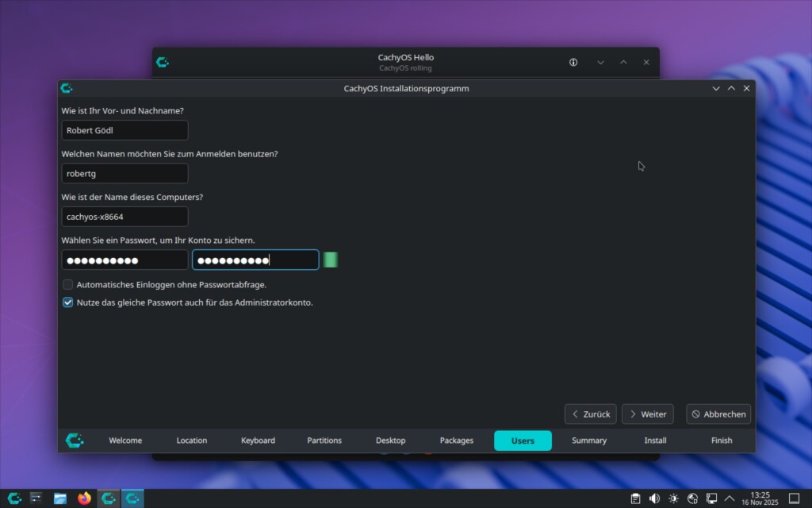Focus the computer name field cachyos-x8664
The image size is (812, 508).
(124, 217)
